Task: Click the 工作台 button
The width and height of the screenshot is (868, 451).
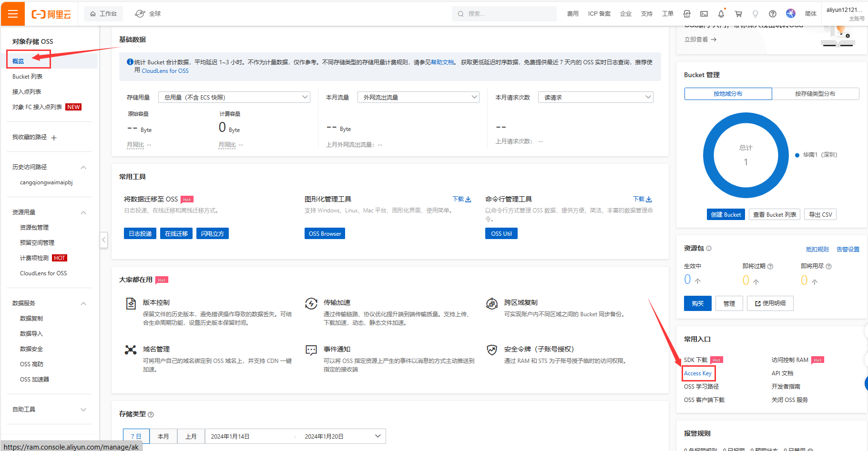Action: click(103, 14)
